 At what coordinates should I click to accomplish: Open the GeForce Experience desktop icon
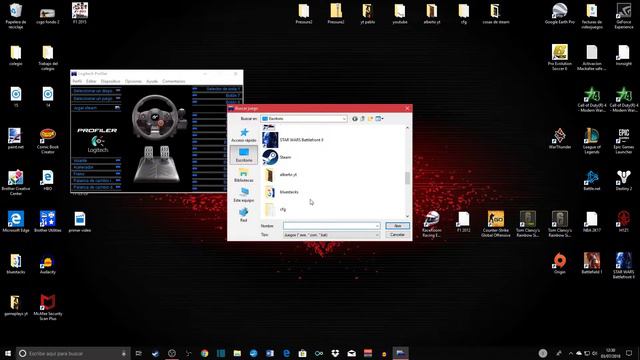click(x=624, y=16)
